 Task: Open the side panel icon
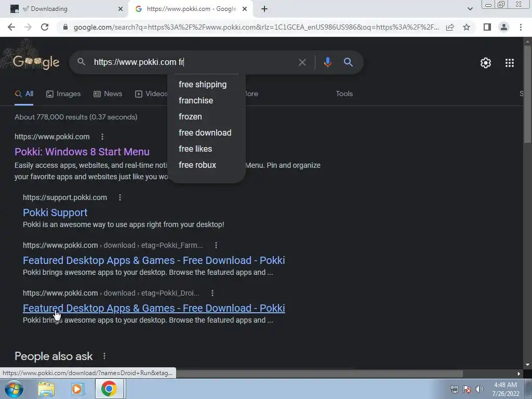(487, 27)
